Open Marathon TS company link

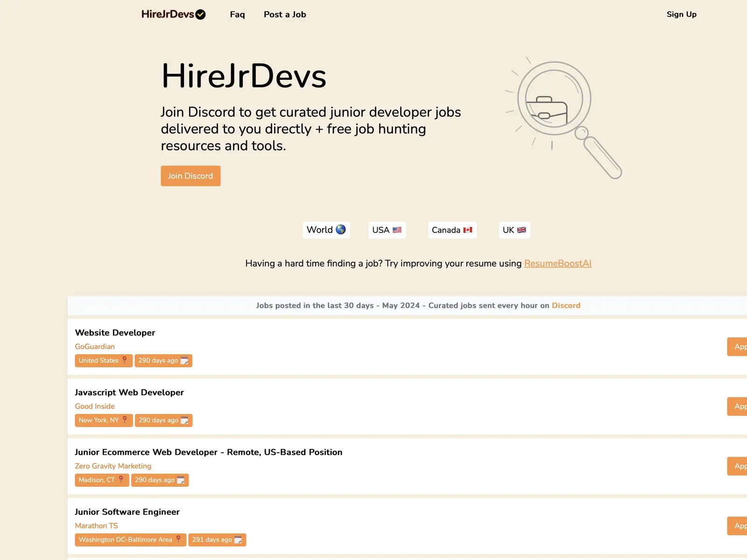tap(96, 525)
